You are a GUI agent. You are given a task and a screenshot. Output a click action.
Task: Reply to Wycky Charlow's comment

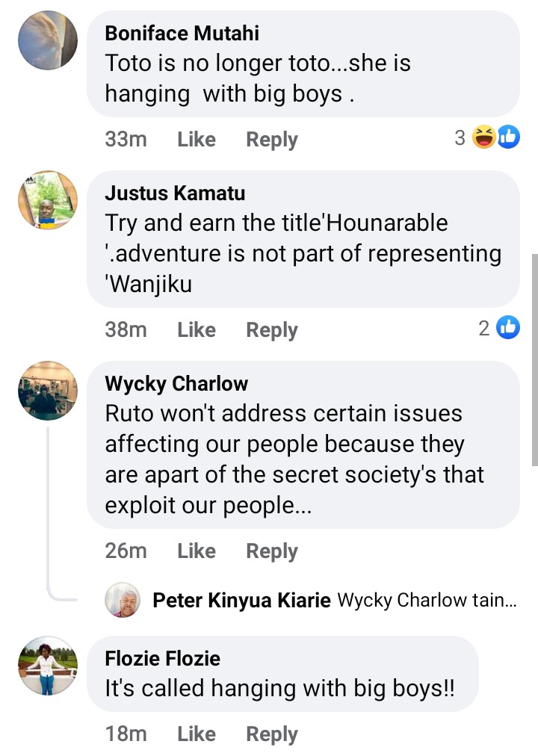[272, 551]
